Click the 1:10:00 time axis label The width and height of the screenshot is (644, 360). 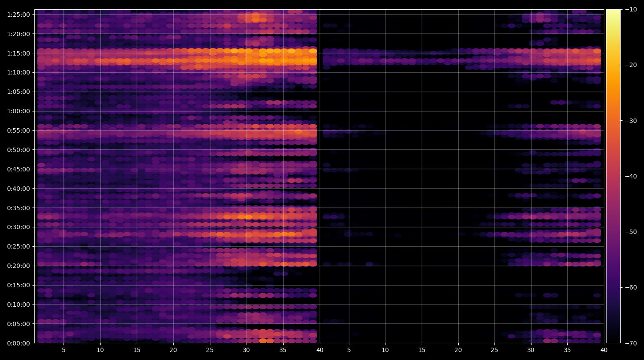19,73
